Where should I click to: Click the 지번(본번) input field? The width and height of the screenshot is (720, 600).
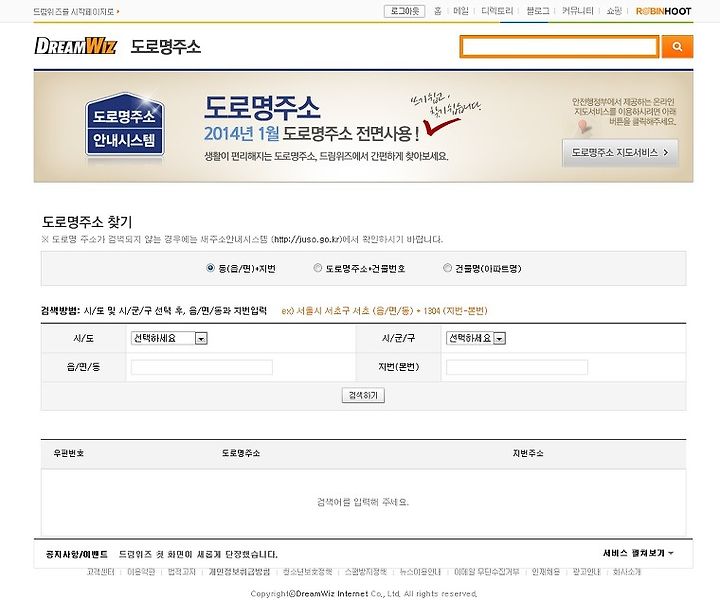(517, 367)
